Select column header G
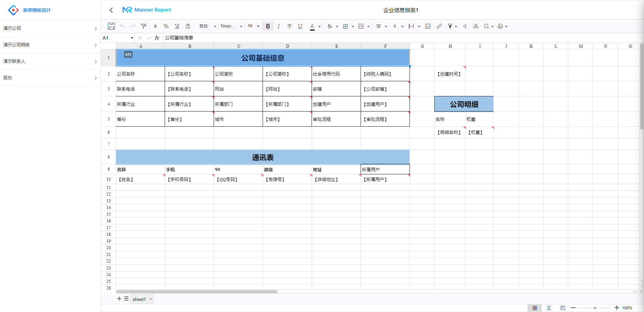Viewport: 644px width, 312px height. (x=422, y=46)
